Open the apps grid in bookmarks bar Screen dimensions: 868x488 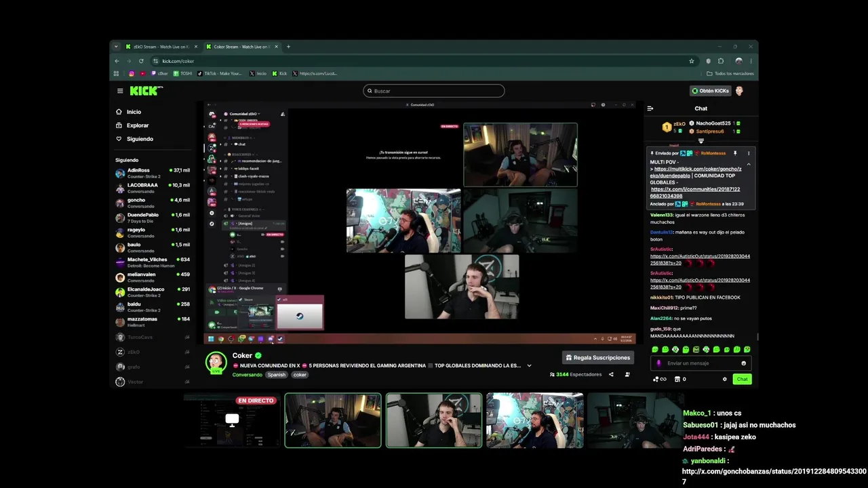[117, 73]
